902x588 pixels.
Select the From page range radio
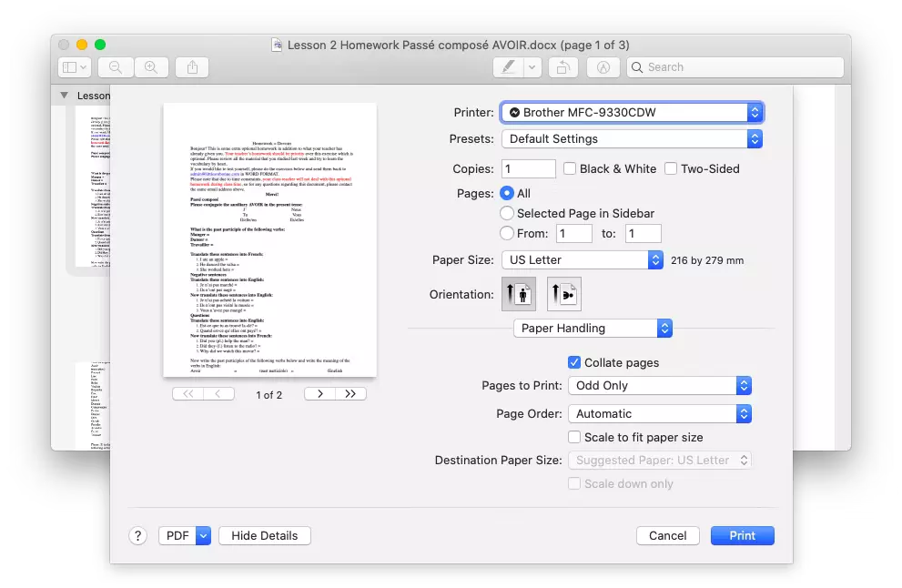point(507,234)
